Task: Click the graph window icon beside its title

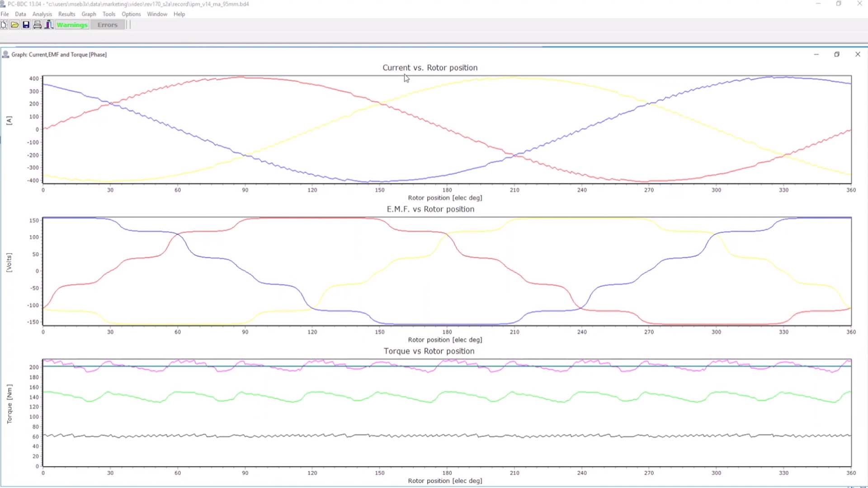Action: (6, 55)
